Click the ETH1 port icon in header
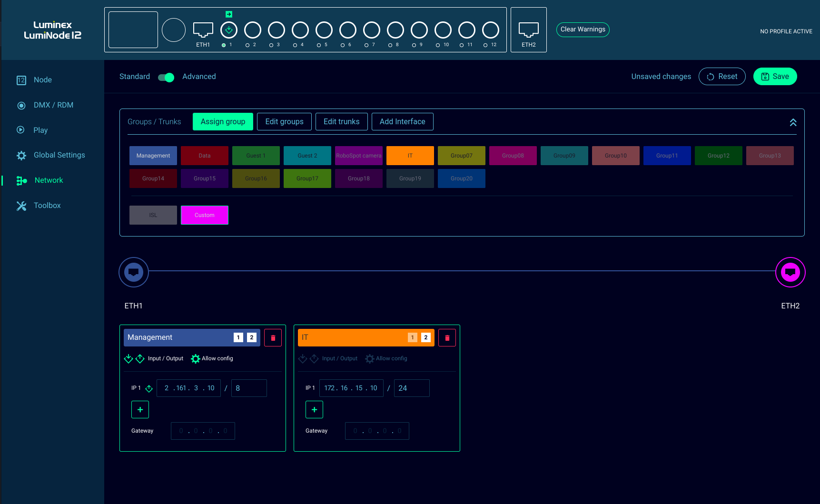 coord(203,30)
